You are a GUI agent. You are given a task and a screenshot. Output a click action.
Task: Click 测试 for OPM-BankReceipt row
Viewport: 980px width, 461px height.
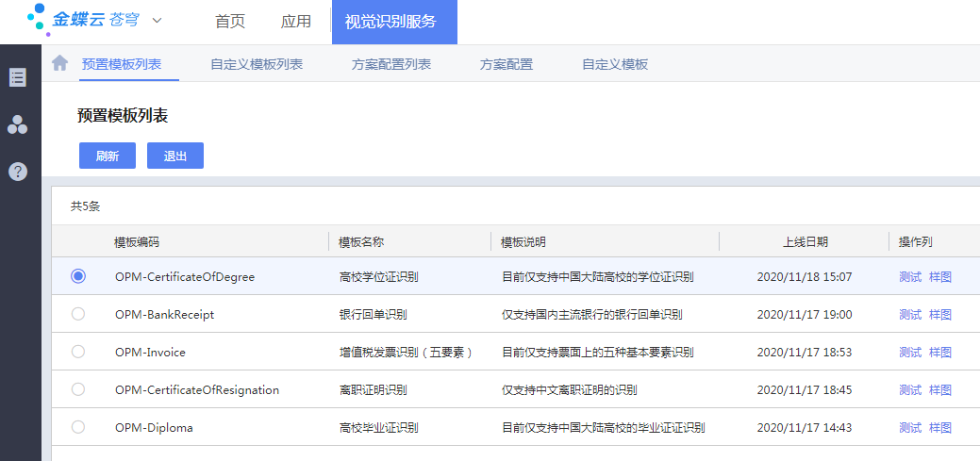910,315
